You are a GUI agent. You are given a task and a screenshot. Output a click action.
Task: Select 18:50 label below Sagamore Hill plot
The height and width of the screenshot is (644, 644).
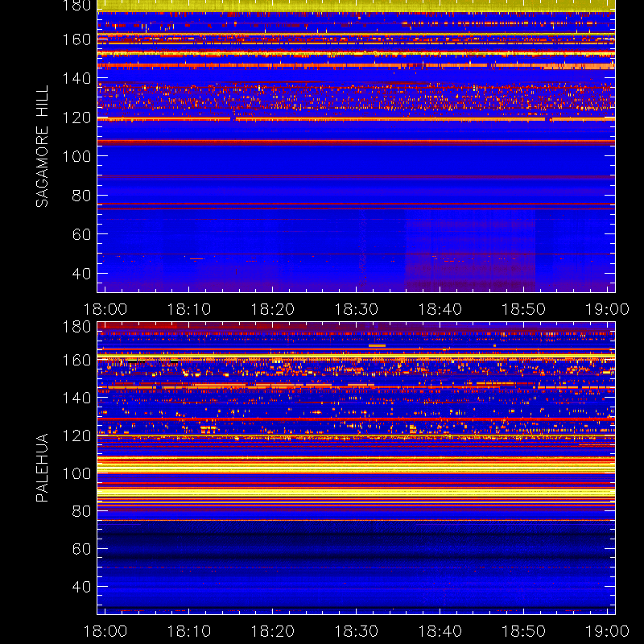(x=524, y=309)
